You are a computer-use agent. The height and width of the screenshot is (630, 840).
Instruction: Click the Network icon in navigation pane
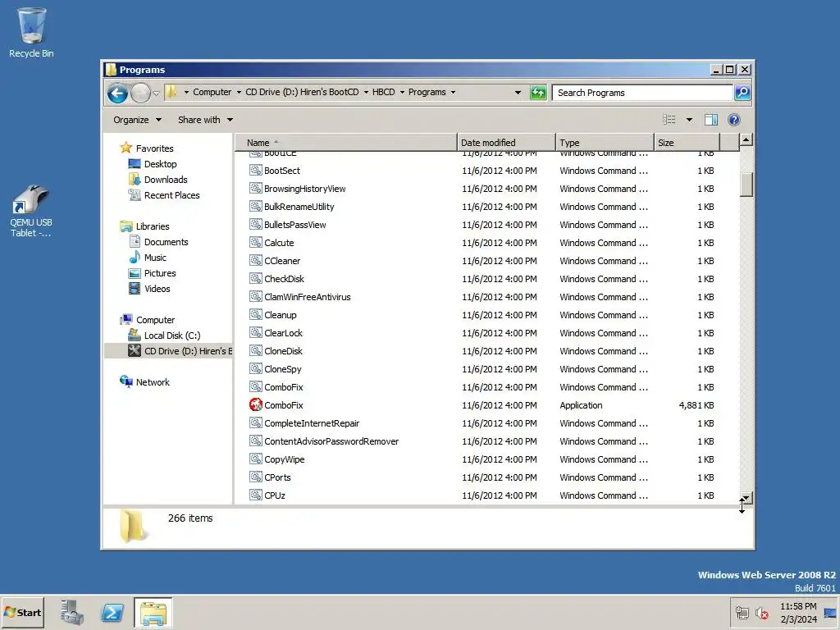pos(126,381)
